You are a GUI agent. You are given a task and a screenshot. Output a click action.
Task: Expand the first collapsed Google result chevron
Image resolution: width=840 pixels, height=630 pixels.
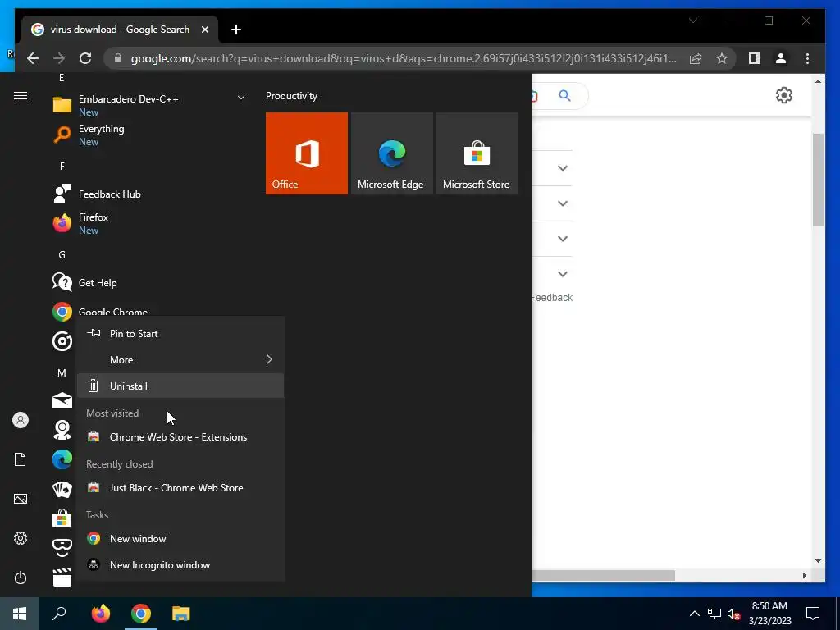coord(563,168)
